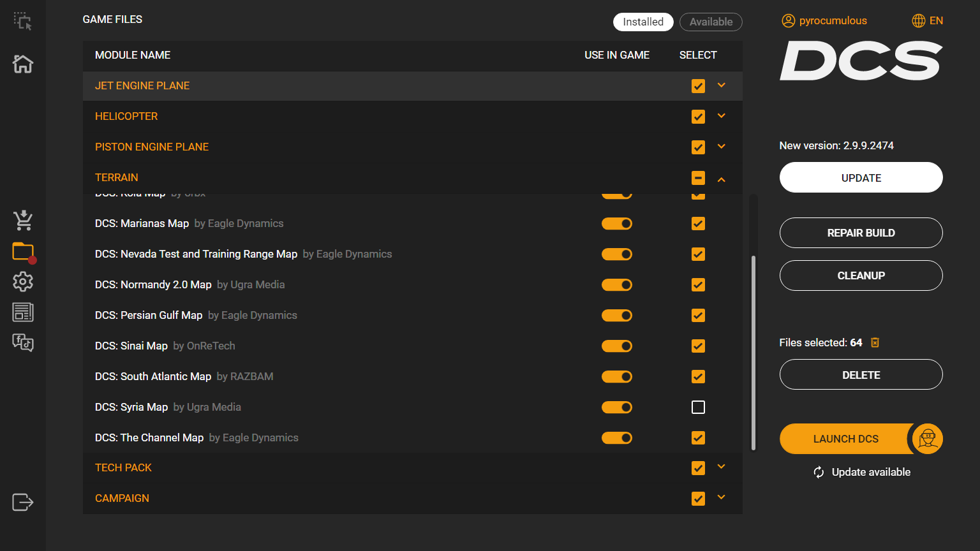Uncheck The Channel Map select checkbox
This screenshot has width=980, height=551.
click(x=699, y=437)
